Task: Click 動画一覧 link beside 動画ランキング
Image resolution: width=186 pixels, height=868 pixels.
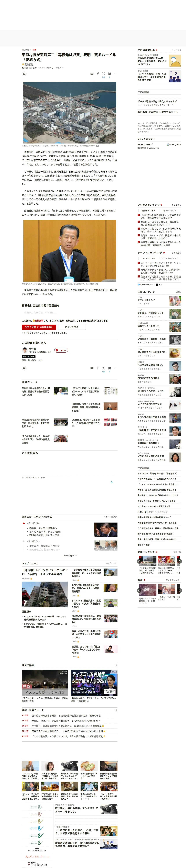Action: (x=177, y=552)
